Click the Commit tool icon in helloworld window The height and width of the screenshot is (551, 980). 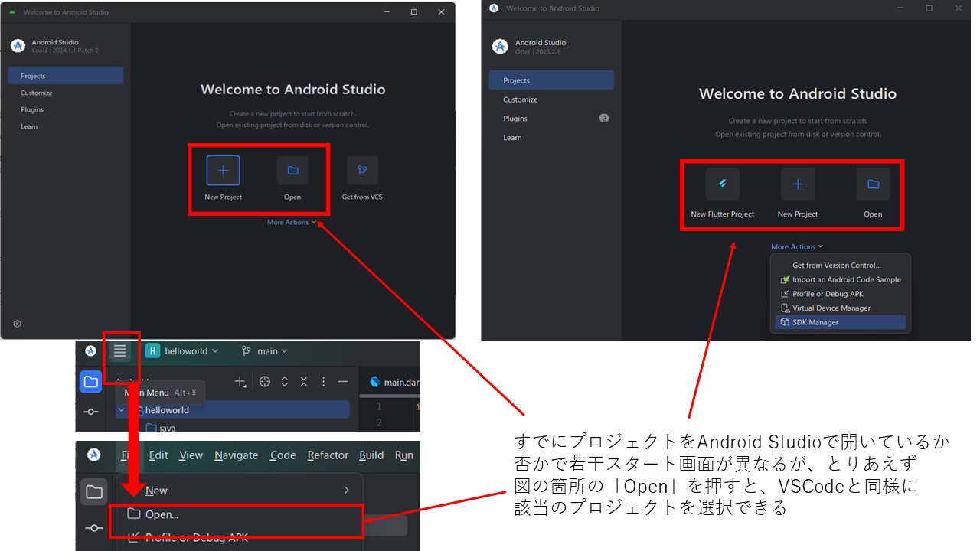(x=90, y=412)
